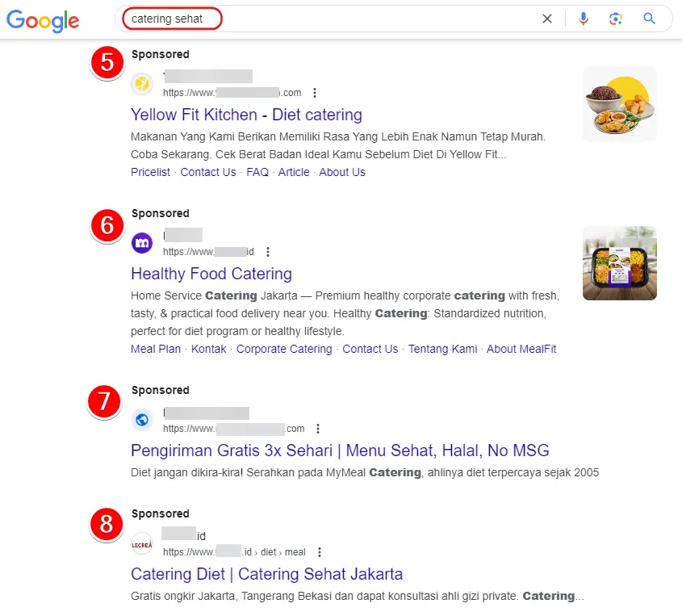Click the purple MealFit favicon
Screen dimensions: 682x616
tap(142, 243)
